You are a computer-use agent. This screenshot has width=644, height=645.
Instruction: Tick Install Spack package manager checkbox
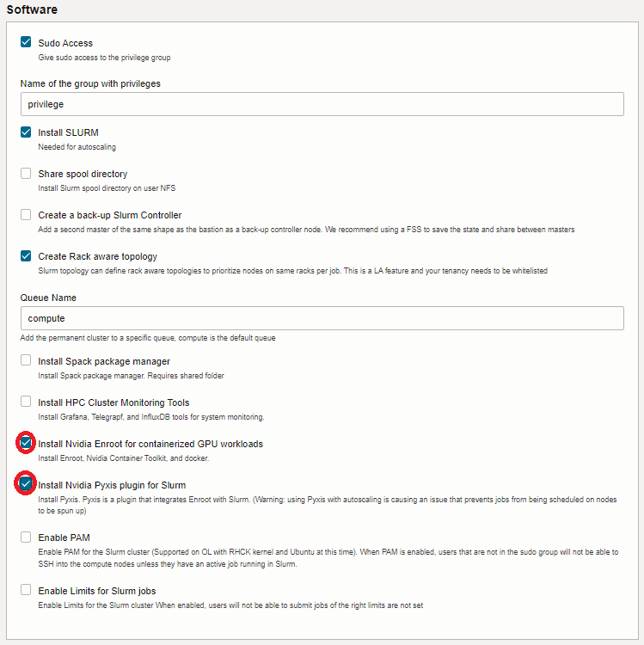(26, 361)
